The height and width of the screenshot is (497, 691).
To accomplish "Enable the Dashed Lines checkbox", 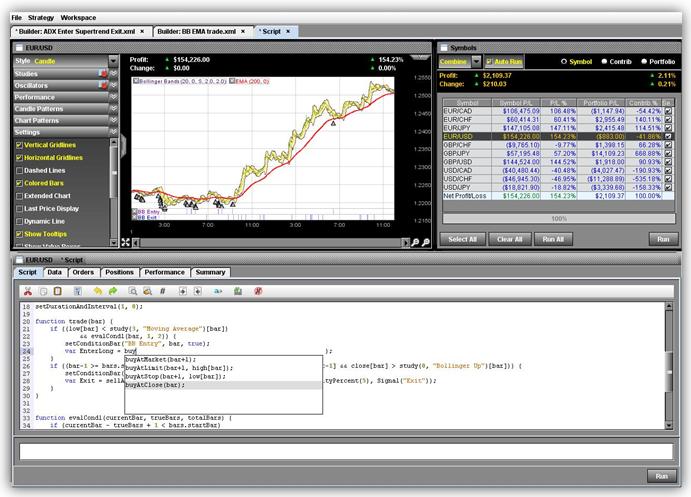I will click(19, 170).
